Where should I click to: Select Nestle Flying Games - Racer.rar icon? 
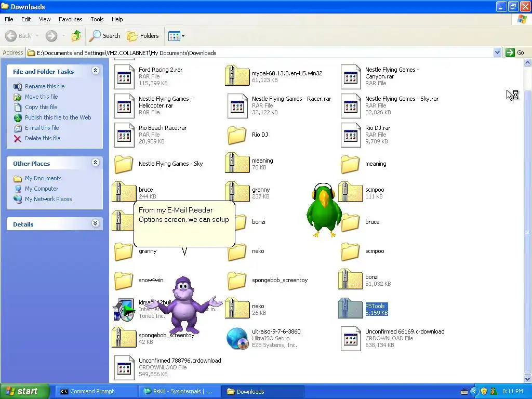[x=237, y=106]
